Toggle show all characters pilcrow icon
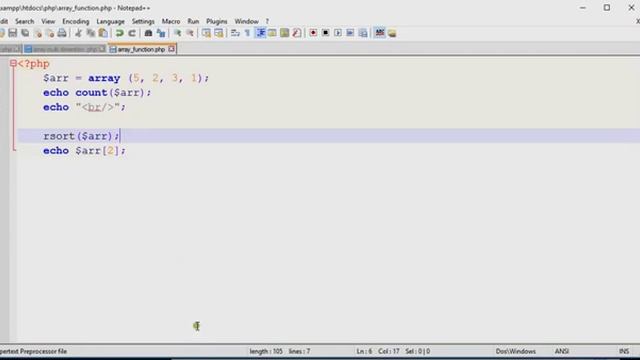640x360 pixels. point(247,33)
